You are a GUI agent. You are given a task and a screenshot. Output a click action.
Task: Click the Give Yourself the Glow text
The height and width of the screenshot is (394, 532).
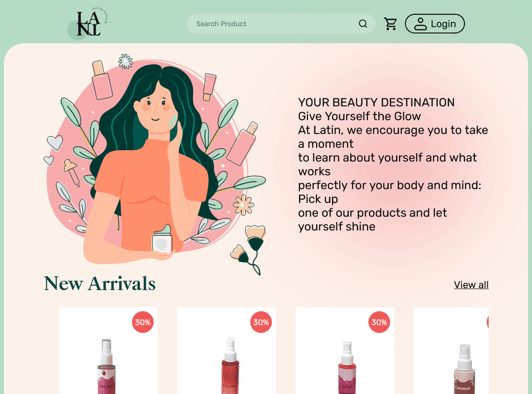359,116
